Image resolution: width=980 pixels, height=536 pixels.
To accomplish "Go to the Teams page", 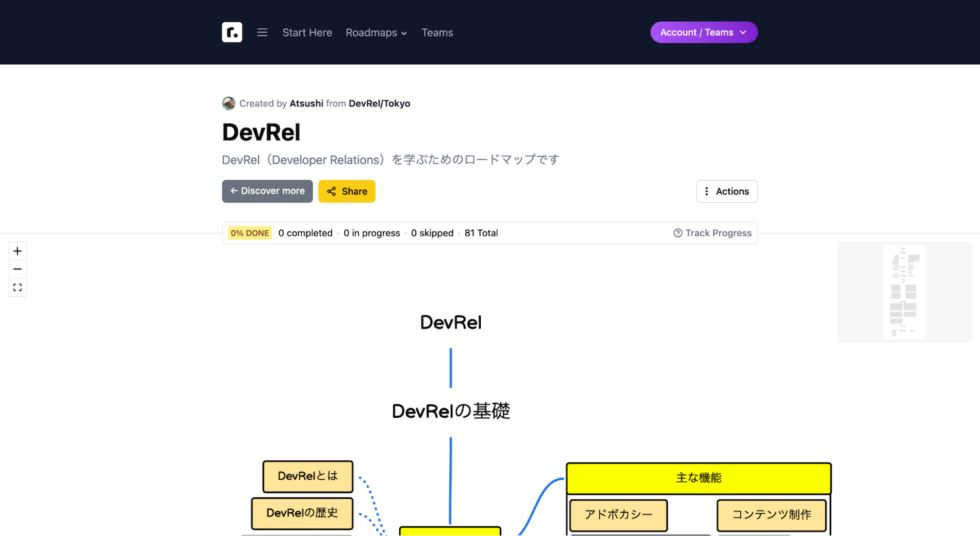I will (x=437, y=33).
